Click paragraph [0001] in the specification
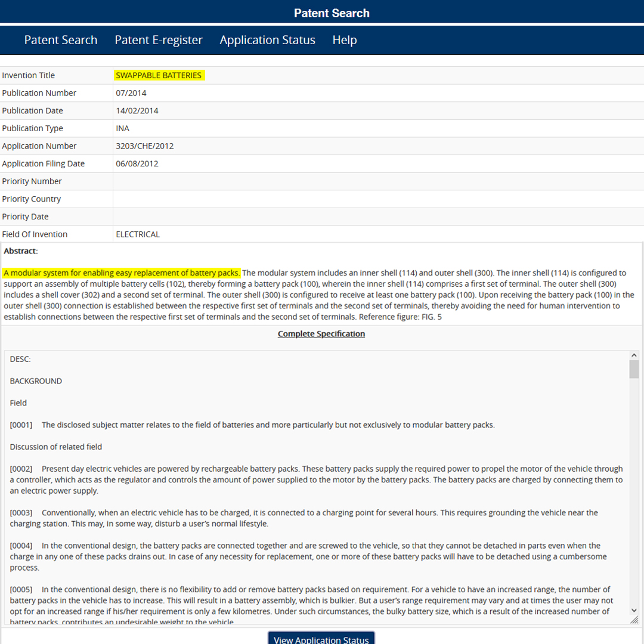This screenshot has width=644, height=644. coord(252,425)
